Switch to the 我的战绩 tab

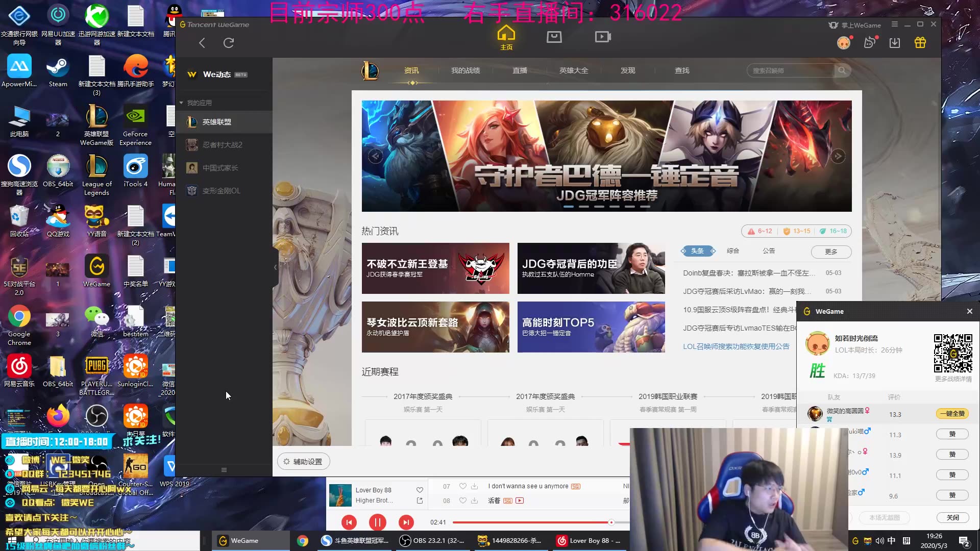465,70
